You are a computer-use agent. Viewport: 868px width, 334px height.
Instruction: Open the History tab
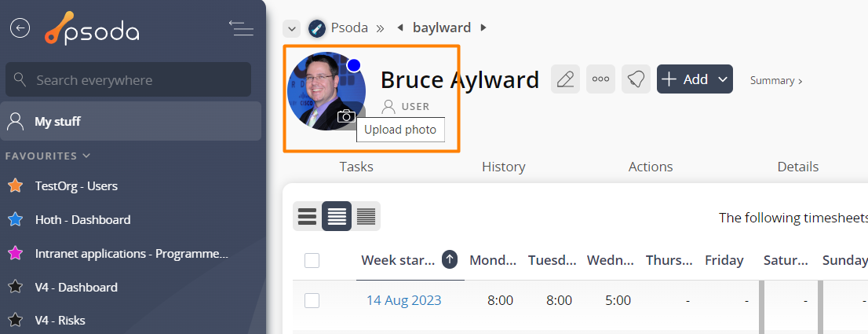pyautogui.click(x=504, y=167)
